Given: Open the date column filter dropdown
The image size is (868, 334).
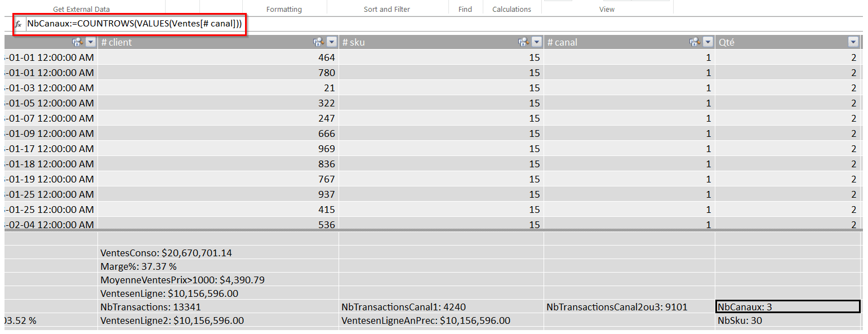Looking at the screenshot, I should pyautogui.click(x=90, y=42).
